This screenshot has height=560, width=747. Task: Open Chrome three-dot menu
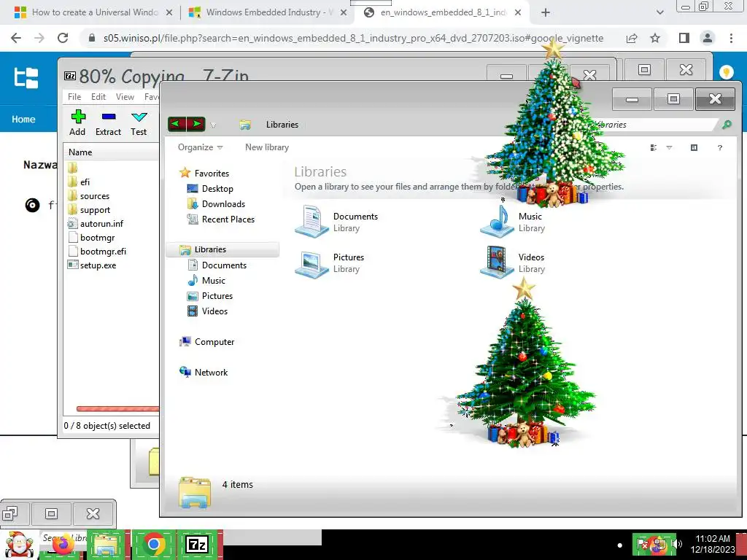pyautogui.click(x=731, y=38)
